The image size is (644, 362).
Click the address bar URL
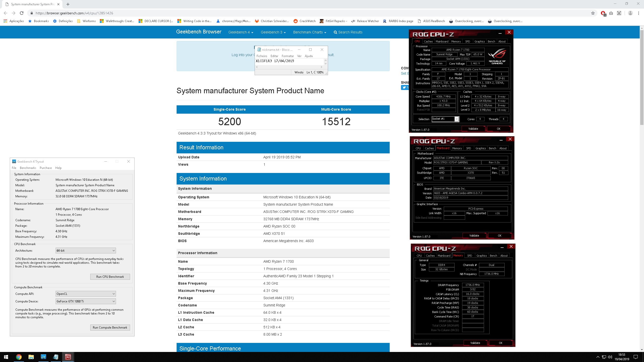click(74, 13)
